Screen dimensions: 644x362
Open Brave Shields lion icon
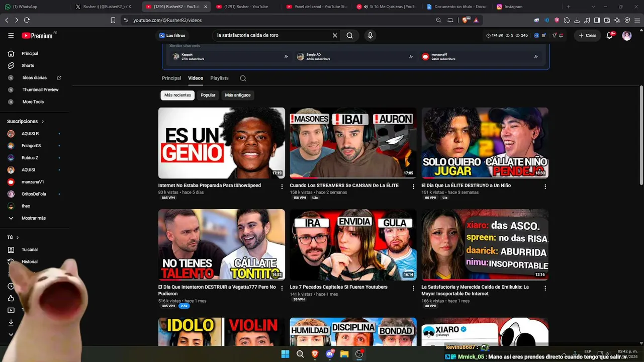(x=466, y=20)
